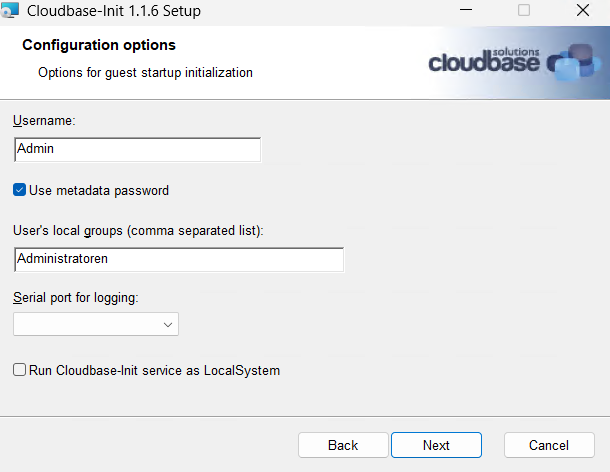The image size is (610, 472).
Task: Click the Cloudbase-Init installer icon in title bar
Action: coord(12,11)
